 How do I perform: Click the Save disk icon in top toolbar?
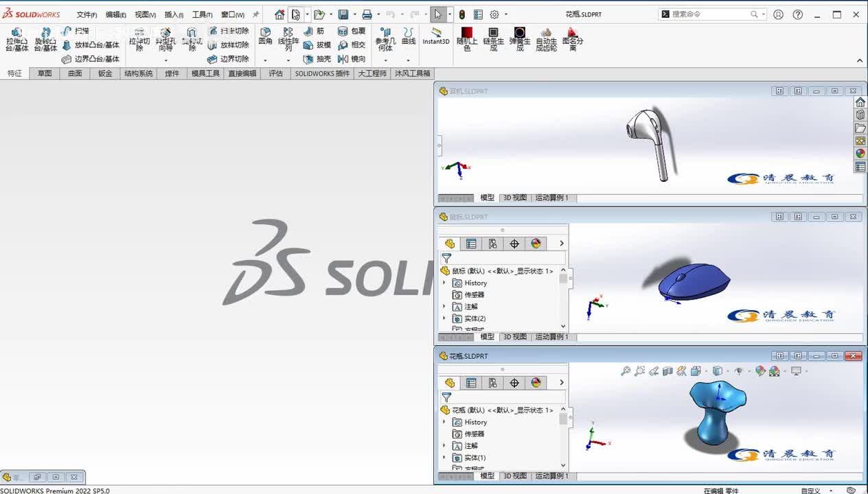[343, 14]
